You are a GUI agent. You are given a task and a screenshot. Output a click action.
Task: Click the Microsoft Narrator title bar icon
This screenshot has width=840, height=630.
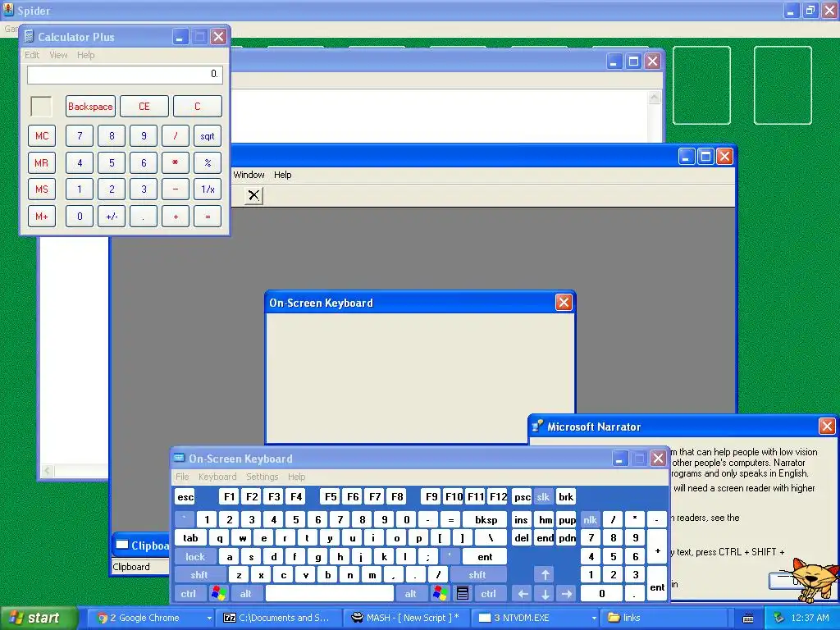(536, 427)
